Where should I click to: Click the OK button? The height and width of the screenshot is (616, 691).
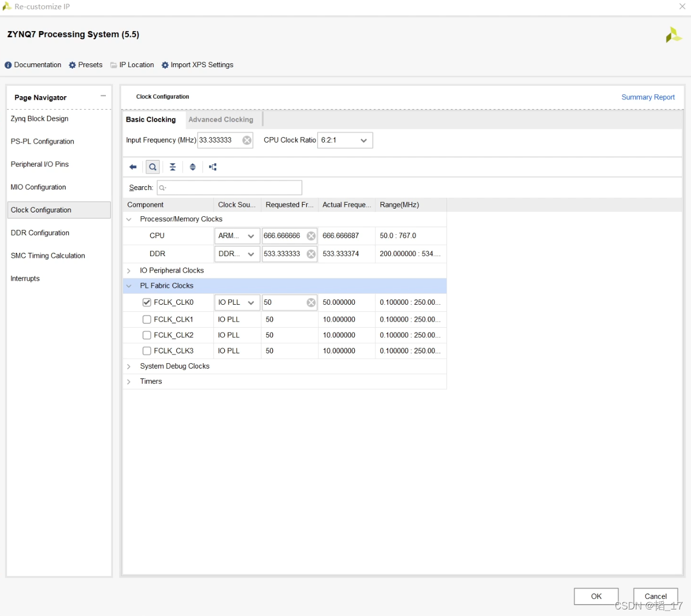(596, 596)
